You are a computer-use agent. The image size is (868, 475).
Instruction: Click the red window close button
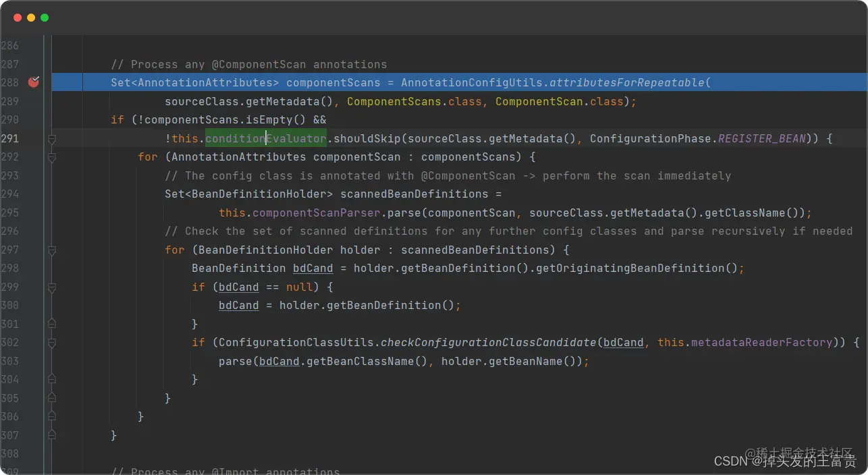(18, 18)
